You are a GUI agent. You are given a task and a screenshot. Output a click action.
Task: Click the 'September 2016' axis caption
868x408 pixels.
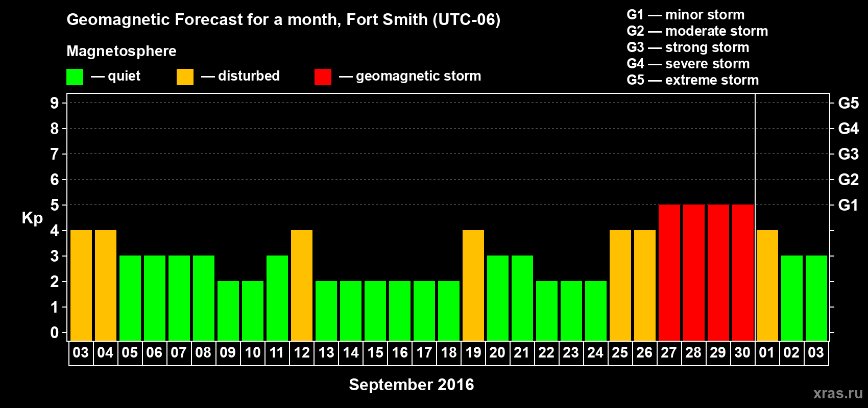412,385
